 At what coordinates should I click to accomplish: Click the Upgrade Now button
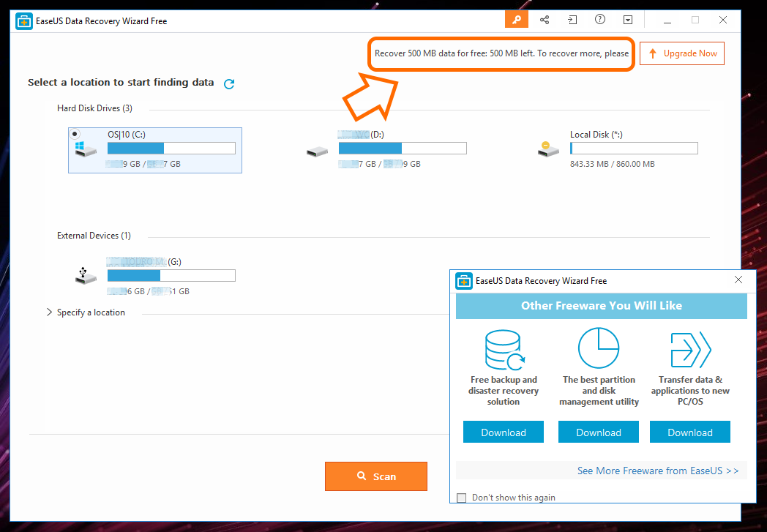point(682,54)
